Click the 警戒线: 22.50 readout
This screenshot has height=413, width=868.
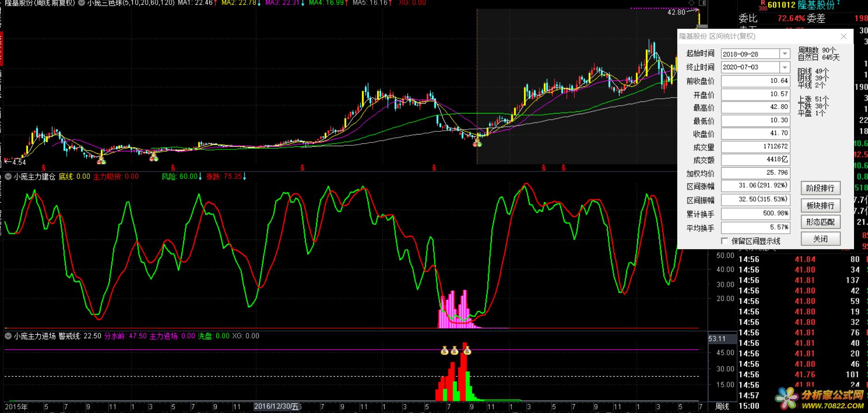click(x=80, y=336)
